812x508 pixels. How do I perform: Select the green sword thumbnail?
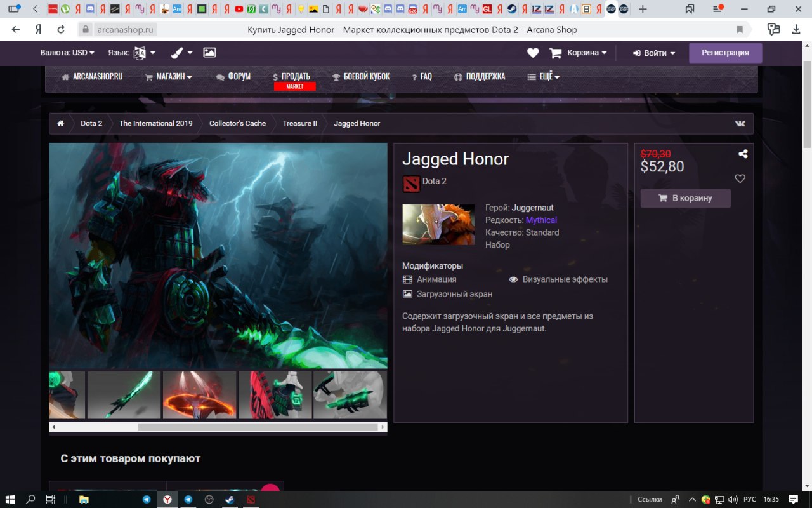124,395
